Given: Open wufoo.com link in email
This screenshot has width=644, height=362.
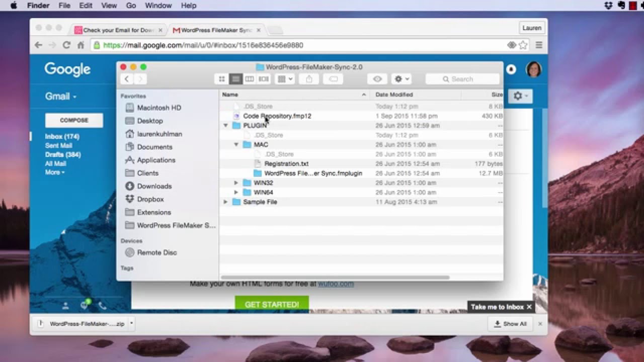Looking at the screenshot, I should [336, 284].
